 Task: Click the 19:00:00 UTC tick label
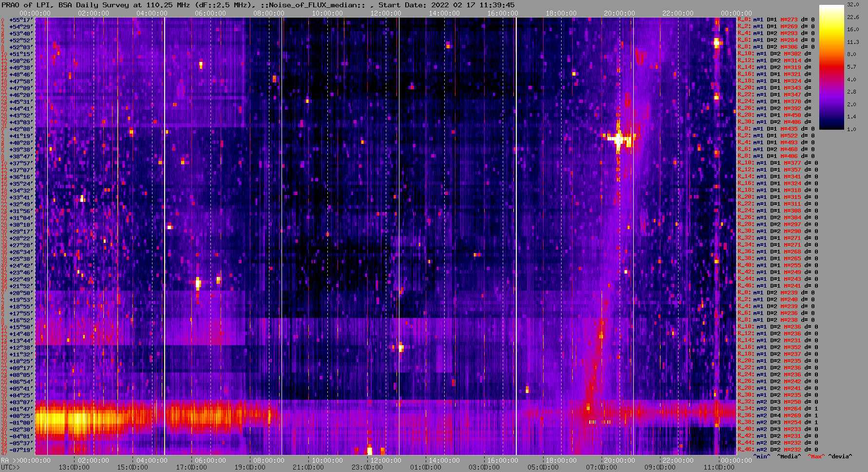[x=250, y=467]
